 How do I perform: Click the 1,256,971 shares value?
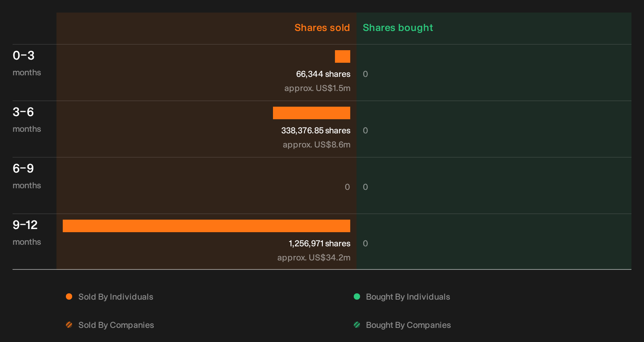tap(320, 244)
